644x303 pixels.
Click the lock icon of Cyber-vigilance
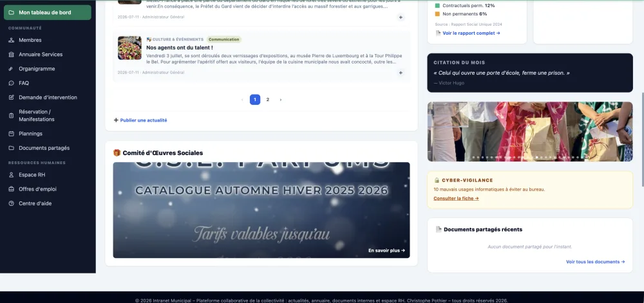coord(437,180)
